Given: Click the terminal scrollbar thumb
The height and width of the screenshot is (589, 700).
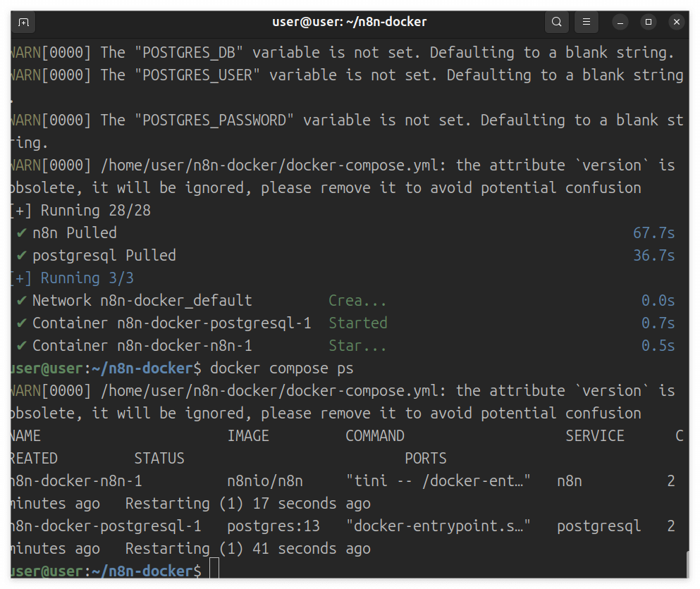Looking at the screenshot, I should pyautogui.click(x=687, y=564).
